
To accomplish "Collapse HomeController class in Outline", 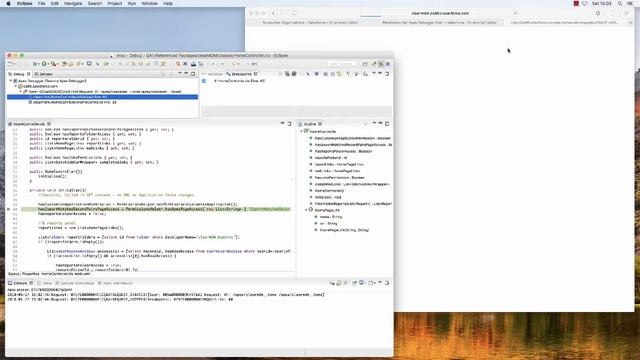I will point(302,131).
